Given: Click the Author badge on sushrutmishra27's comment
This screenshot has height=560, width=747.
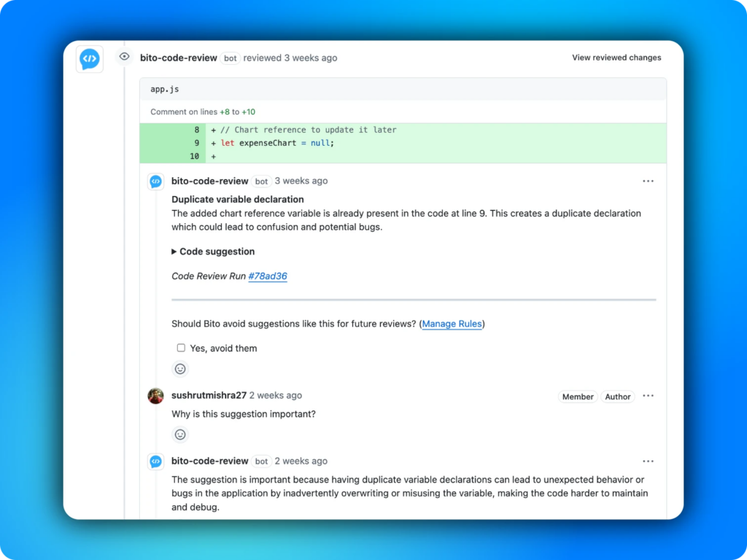Looking at the screenshot, I should click(618, 397).
